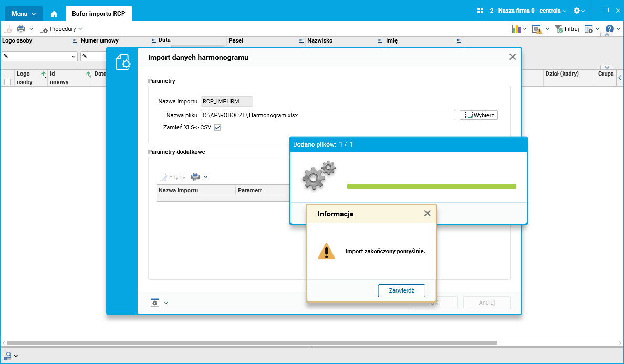Click the Wybierz file browse button
Viewport: 624px width, 364px height.
point(479,115)
